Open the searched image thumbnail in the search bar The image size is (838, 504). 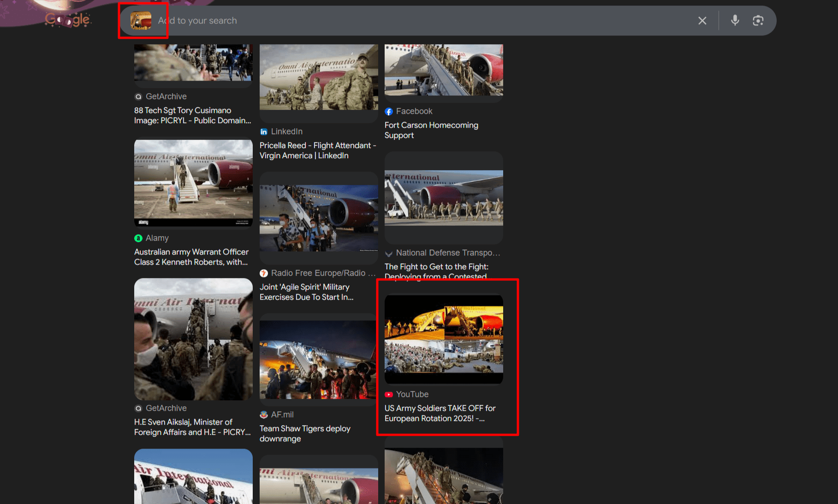click(x=141, y=21)
